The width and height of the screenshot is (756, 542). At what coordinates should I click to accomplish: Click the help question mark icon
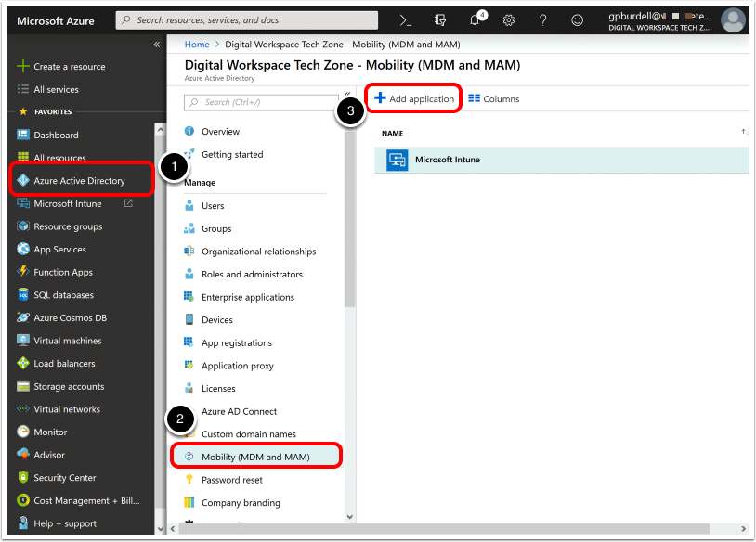[x=543, y=20]
